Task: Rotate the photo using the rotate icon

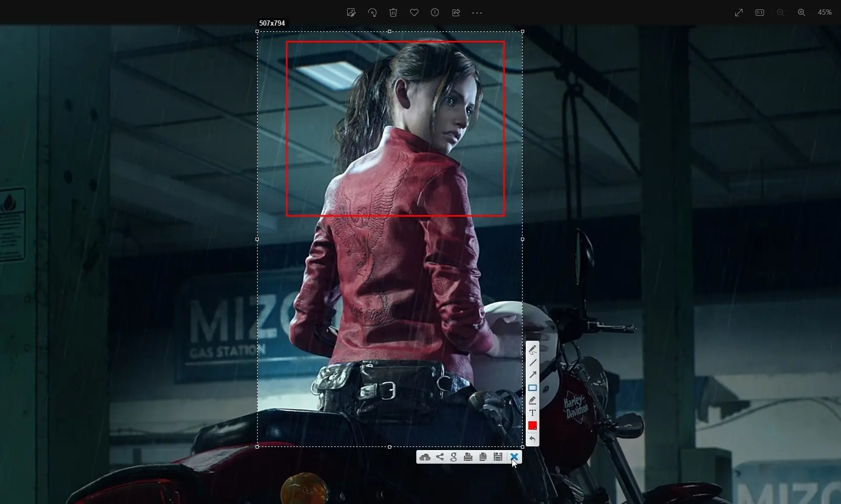Action: (372, 13)
